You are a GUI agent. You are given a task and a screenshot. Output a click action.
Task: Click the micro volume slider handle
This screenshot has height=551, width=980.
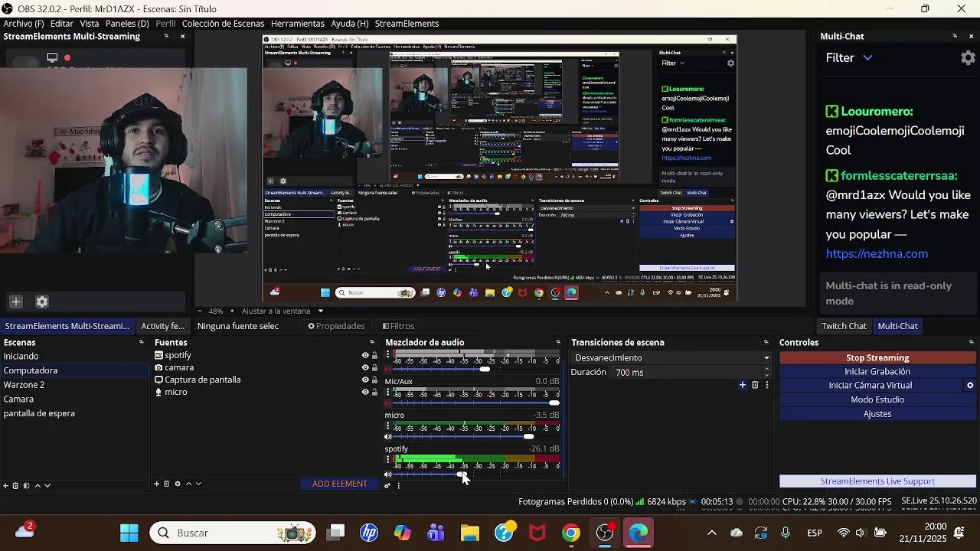pos(528,437)
